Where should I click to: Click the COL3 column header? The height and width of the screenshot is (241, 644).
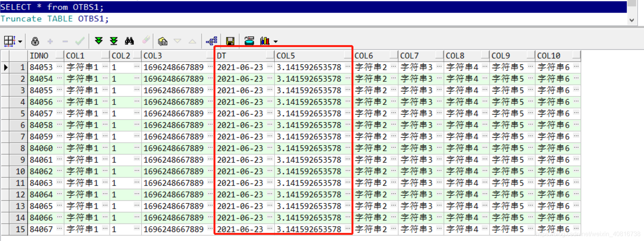pyautogui.click(x=178, y=56)
